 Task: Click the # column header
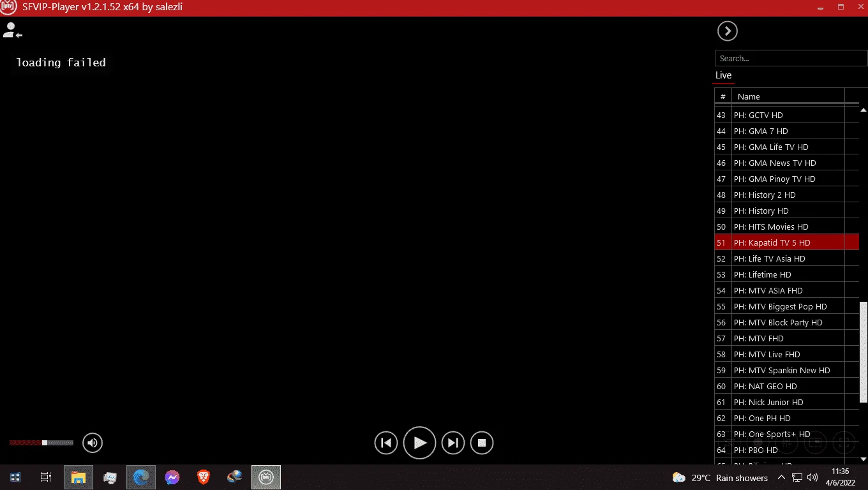pos(723,96)
